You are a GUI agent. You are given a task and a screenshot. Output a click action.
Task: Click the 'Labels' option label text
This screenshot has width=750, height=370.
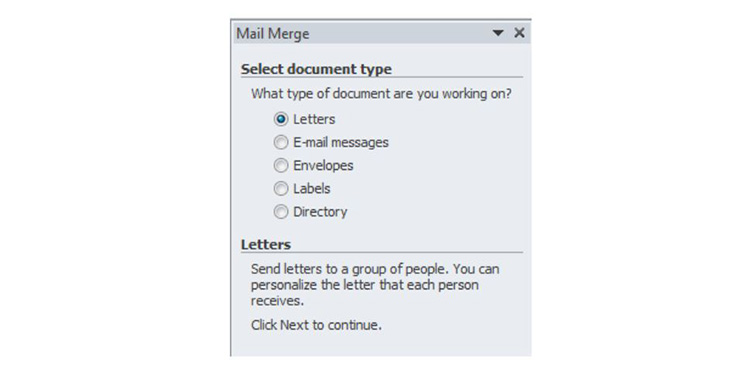point(311,188)
